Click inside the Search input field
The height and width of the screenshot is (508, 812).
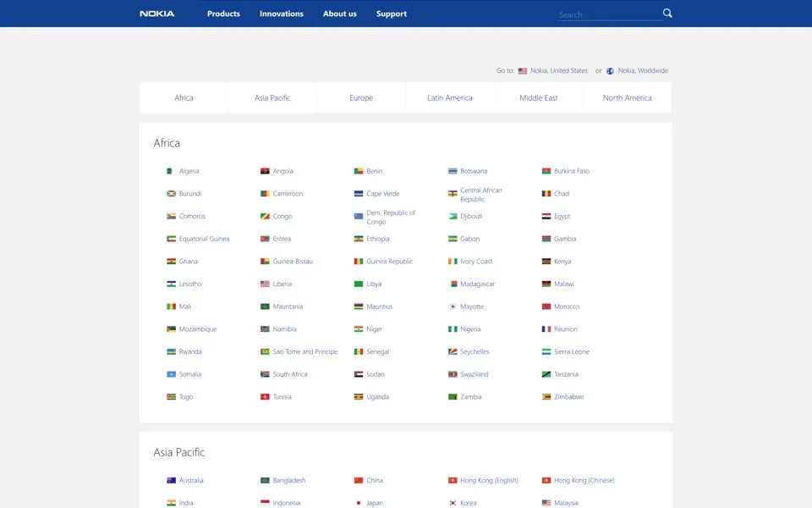(609, 14)
